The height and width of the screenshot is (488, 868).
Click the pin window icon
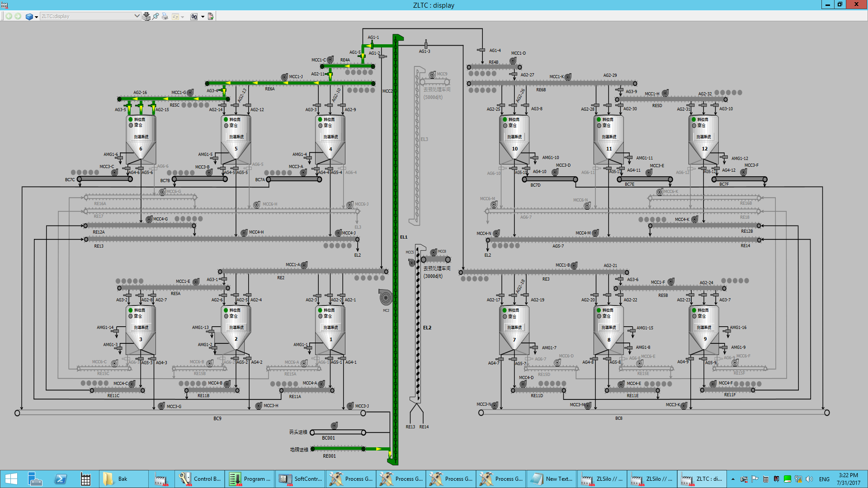point(156,16)
